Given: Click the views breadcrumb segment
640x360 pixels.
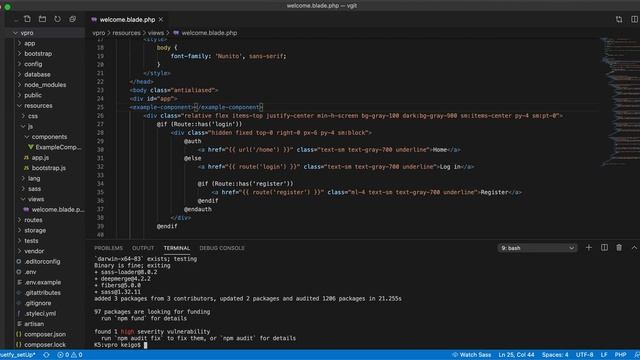Looking at the screenshot, I should 156,33.
